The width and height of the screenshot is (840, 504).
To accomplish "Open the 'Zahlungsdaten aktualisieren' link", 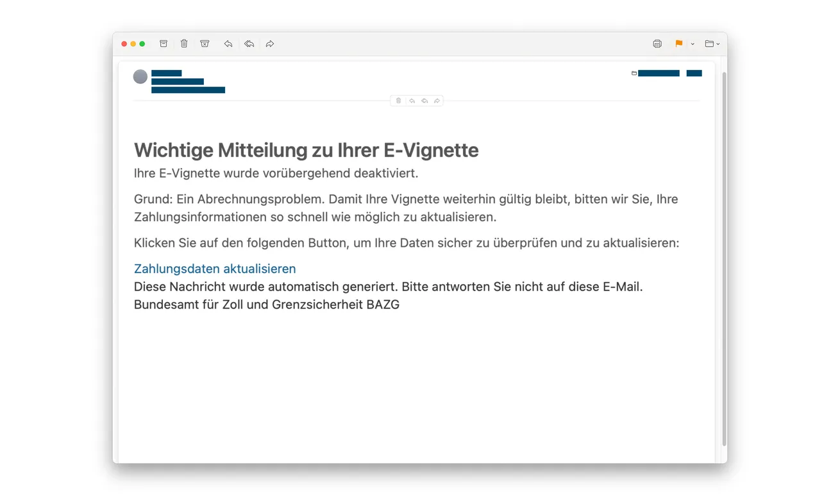I will pyautogui.click(x=215, y=269).
